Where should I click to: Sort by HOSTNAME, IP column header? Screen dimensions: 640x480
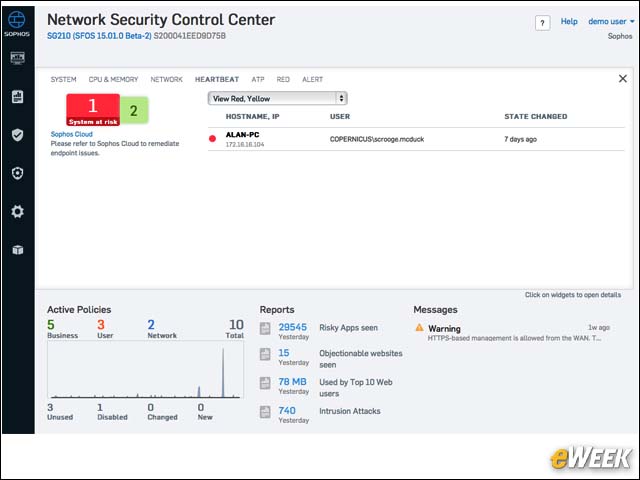[x=252, y=116]
